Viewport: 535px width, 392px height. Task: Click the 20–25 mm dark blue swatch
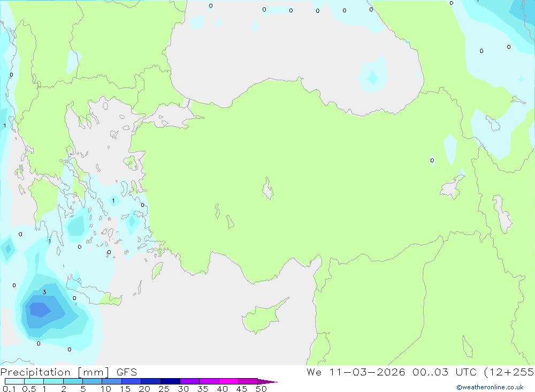[x=150, y=381]
